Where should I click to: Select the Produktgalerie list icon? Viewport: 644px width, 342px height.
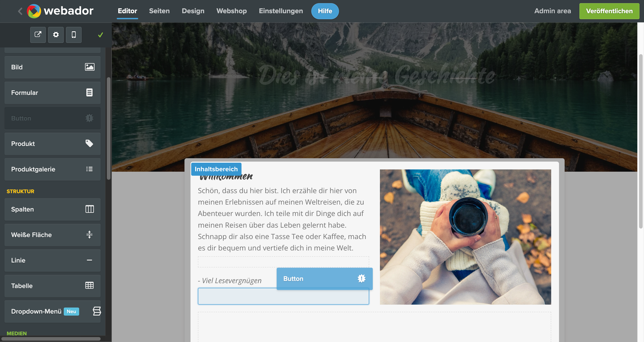click(x=89, y=169)
